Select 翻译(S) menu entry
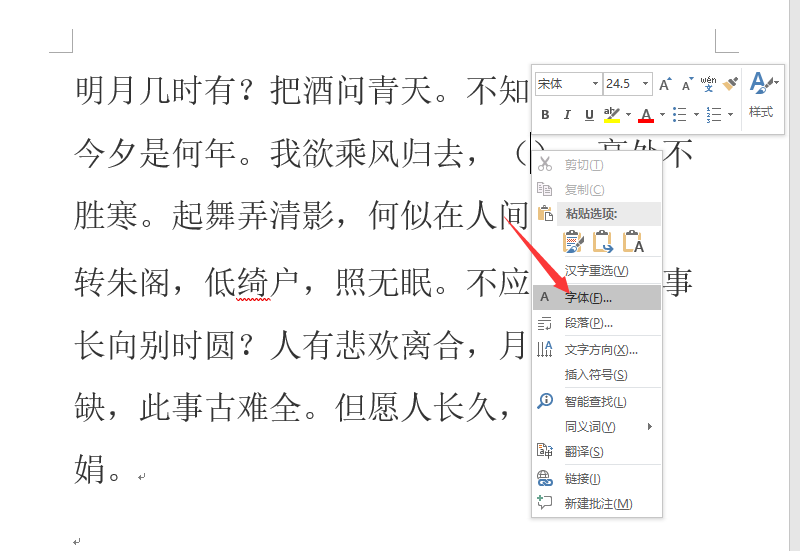This screenshot has width=800, height=551. coord(597,452)
